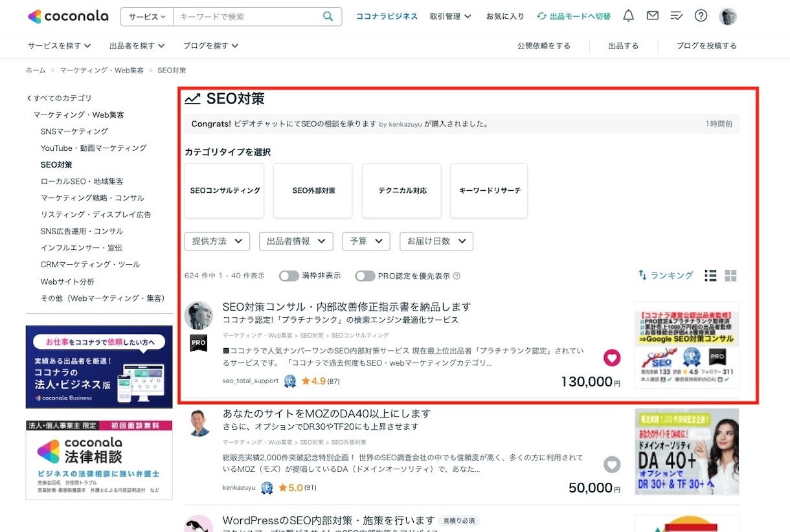Viewport: 790px width, 532px height.
Task: Select リスティング・ディスプレイ広告 category
Action: (96, 214)
